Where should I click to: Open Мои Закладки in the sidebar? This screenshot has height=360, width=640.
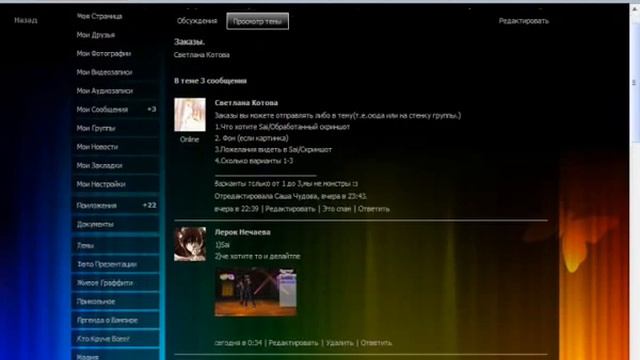pyautogui.click(x=99, y=166)
